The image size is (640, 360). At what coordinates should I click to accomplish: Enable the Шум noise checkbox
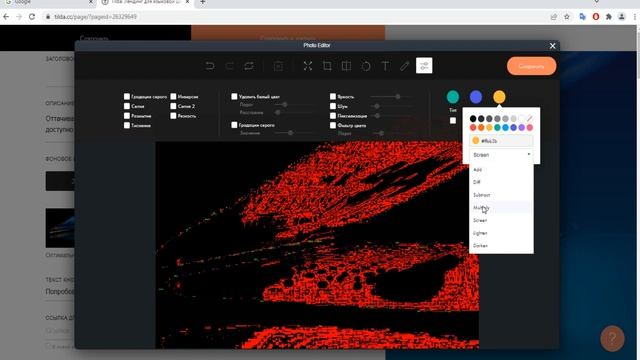[333, 106]
